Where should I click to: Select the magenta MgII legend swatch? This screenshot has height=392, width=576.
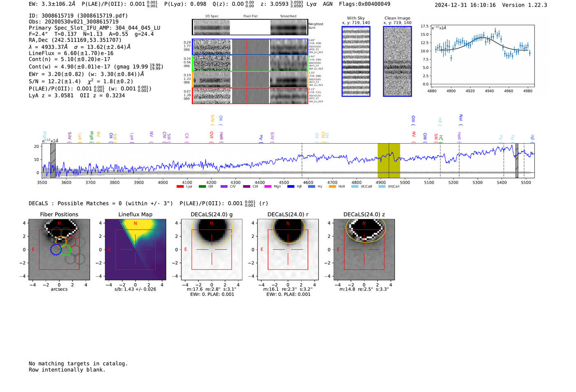click(x=268, y=187)
